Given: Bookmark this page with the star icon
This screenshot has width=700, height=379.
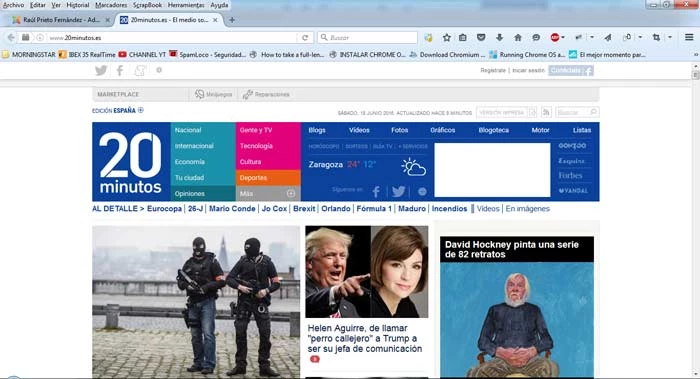Looking at the screenshot, I should [446, 37].
